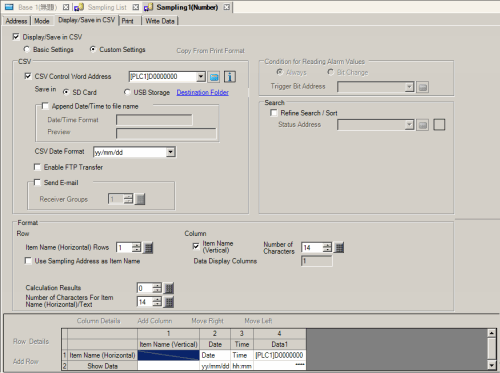The width and height of the screenshot is (500, 373).
Task: Open keypad icon beside Number of Characters
Action: point(339,248)
